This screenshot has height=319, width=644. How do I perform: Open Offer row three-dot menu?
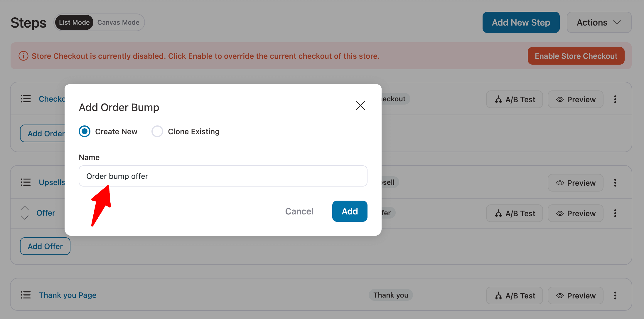point(615,213)
